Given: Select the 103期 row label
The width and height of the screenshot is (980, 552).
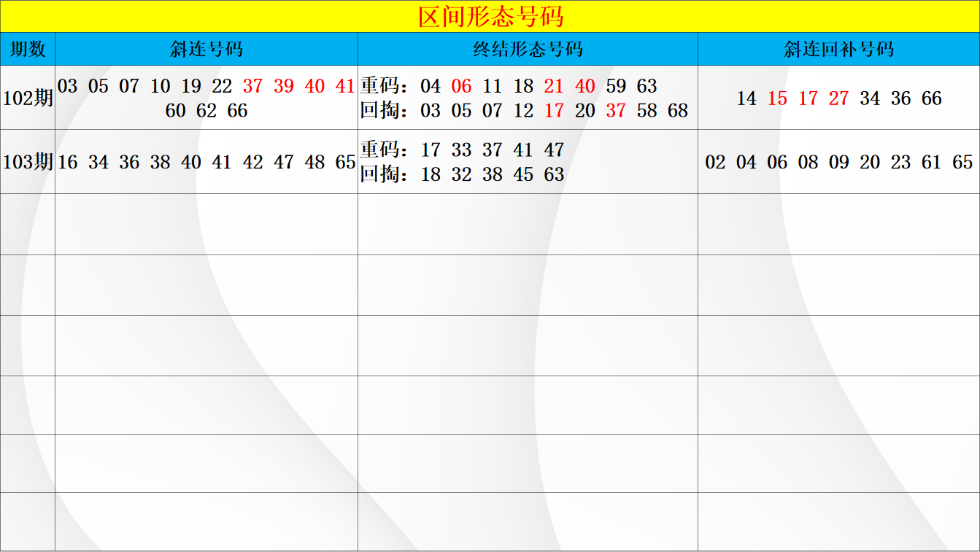Looking at the screenshot, I should click(x=28, y=162).
